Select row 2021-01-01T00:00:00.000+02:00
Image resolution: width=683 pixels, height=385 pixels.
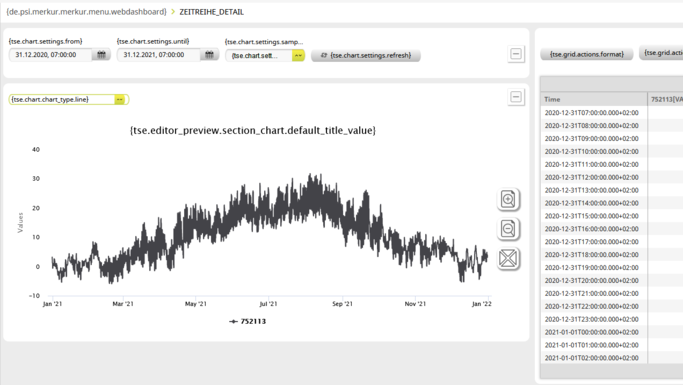(x=612, y=332)
